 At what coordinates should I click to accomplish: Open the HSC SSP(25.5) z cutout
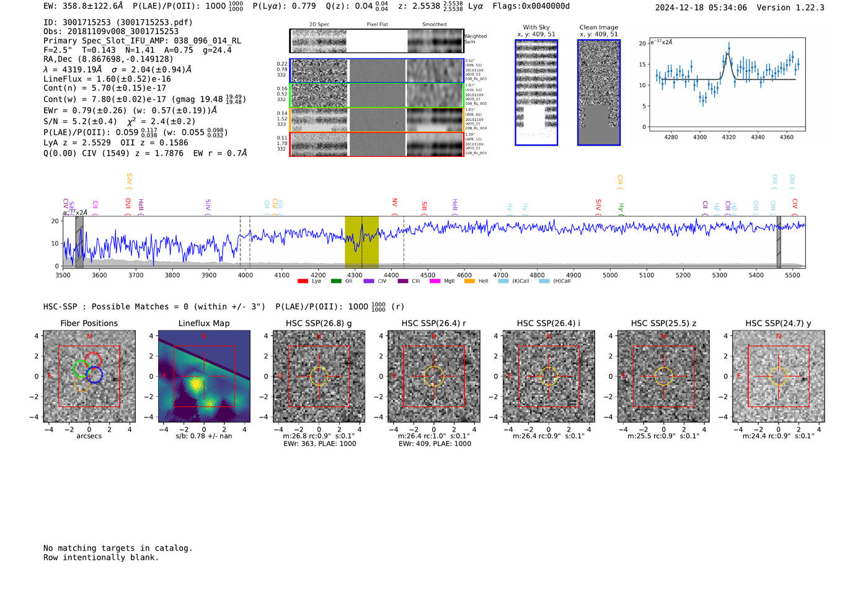pos(663,376)
